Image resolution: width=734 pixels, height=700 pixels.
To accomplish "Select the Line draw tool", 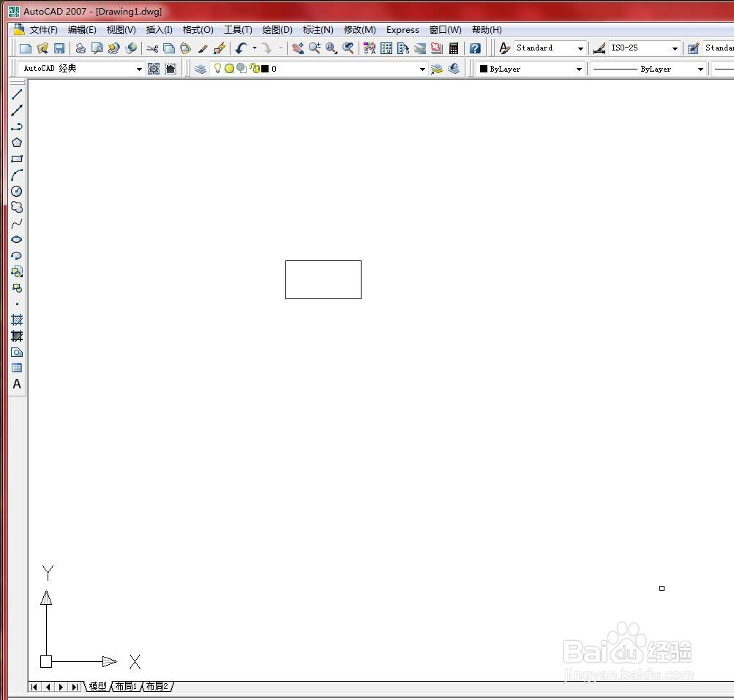I will tap(17, 94).
